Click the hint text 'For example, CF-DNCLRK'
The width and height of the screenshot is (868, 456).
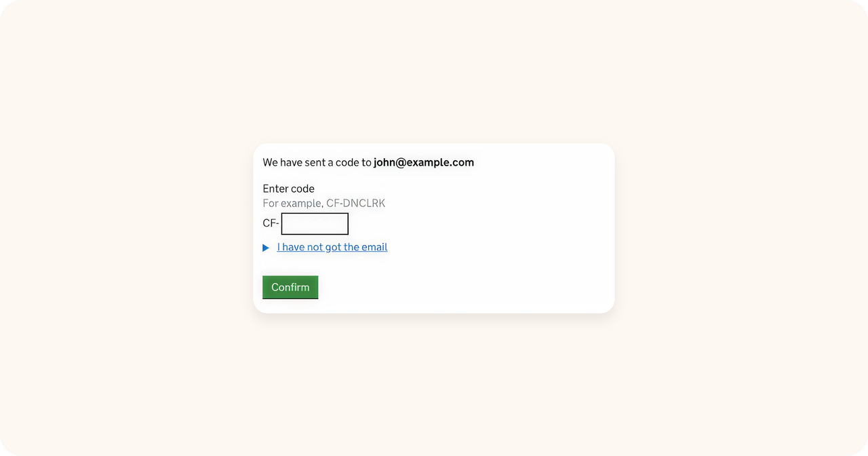tap(324, 203)
